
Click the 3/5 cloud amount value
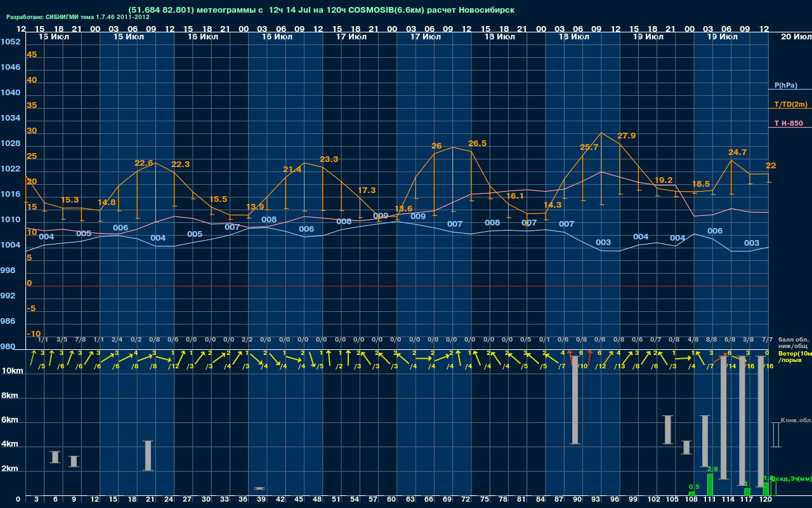pyautogui.click(x=62, y=340)
